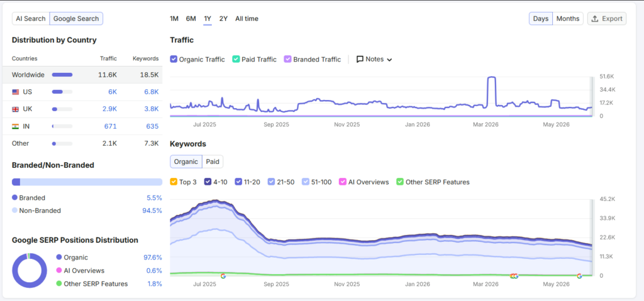Click the Google update marker near May 2026
644x301 pixels.
pyautogui.click(x=579, y=276)
